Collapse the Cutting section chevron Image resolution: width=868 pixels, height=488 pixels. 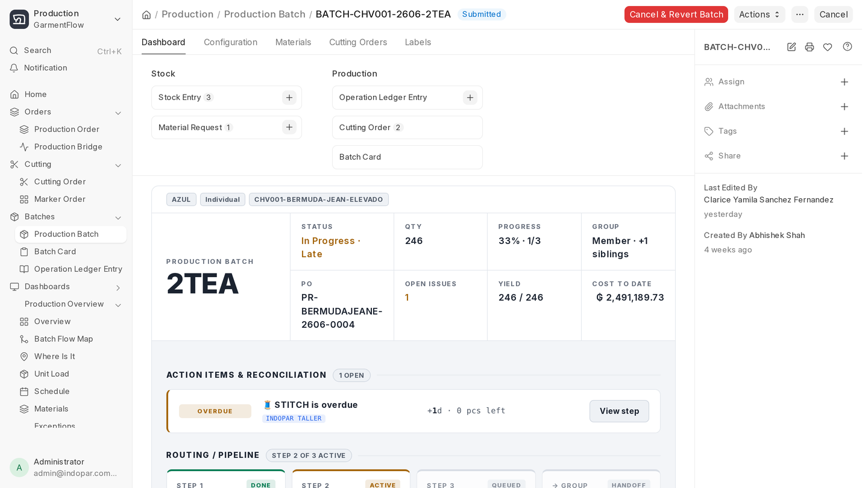tap(118, 165)
